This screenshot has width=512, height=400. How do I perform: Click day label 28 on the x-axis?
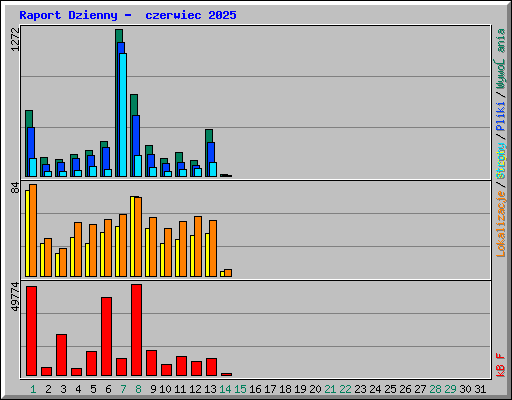pyautogui.click(x=435, y=389)
